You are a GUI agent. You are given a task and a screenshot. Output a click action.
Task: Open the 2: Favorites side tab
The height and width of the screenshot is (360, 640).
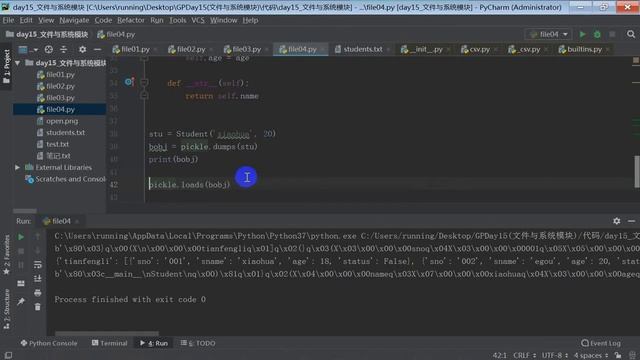[x=6, y=255]
